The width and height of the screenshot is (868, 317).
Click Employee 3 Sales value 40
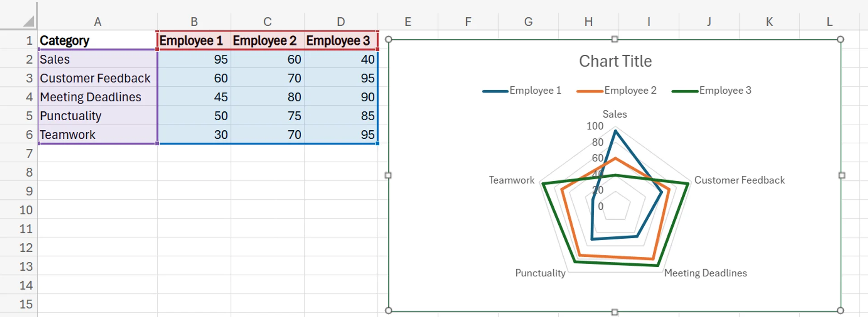click(x=341, y=59)
